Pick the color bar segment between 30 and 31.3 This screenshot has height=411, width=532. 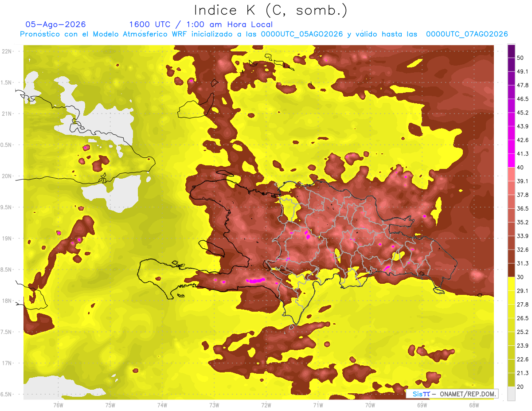tap(511, 270)
